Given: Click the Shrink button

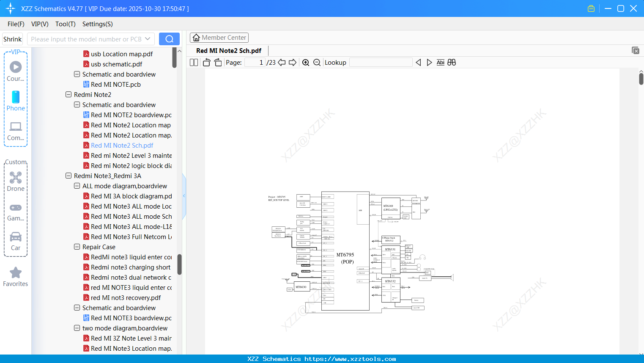Looking at the screenshot, I should [x=13, y=39].
